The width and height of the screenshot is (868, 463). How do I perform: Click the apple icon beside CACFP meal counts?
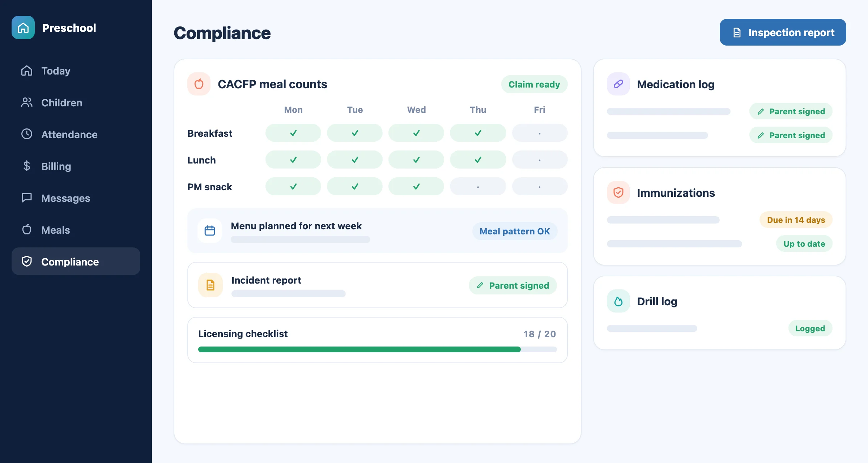(x=199, y=84)
